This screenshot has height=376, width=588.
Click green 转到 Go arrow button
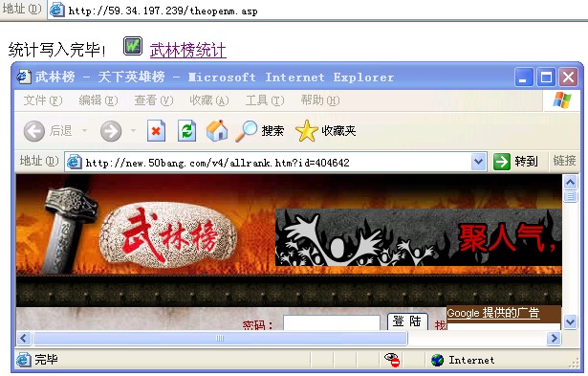point(501,162)
